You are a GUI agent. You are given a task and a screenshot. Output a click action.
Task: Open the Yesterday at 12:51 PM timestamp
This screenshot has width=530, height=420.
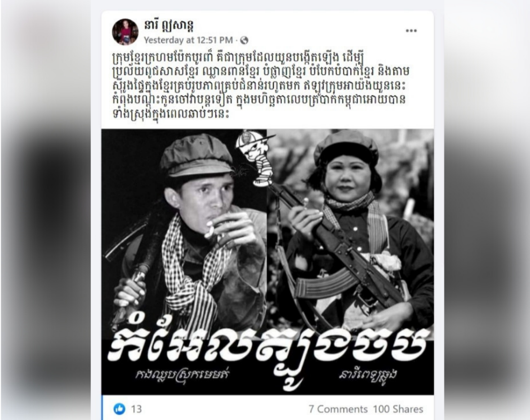(x=188, y=40)
